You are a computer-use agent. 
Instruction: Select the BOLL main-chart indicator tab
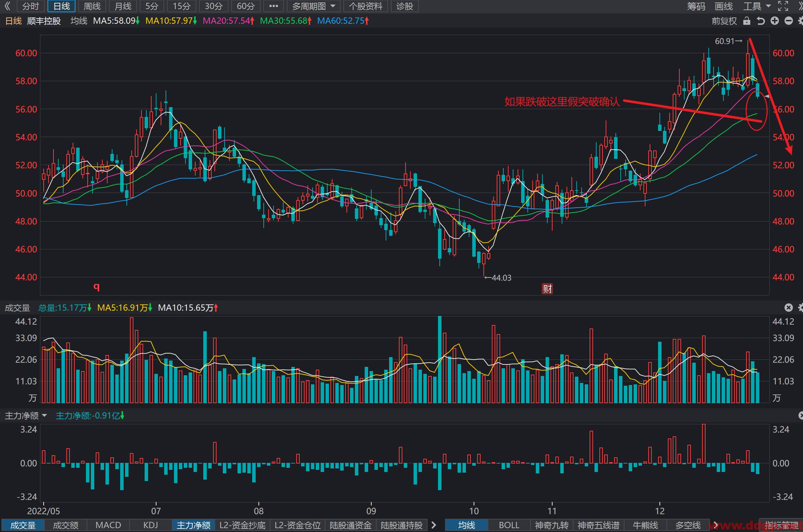(509, 525)
